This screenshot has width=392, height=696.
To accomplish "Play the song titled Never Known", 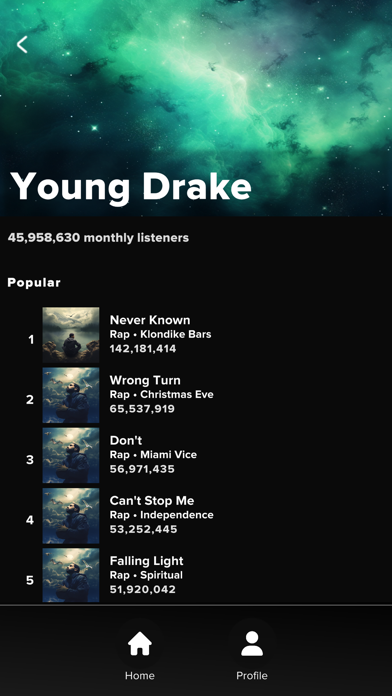I will click(x=150, y=320).
